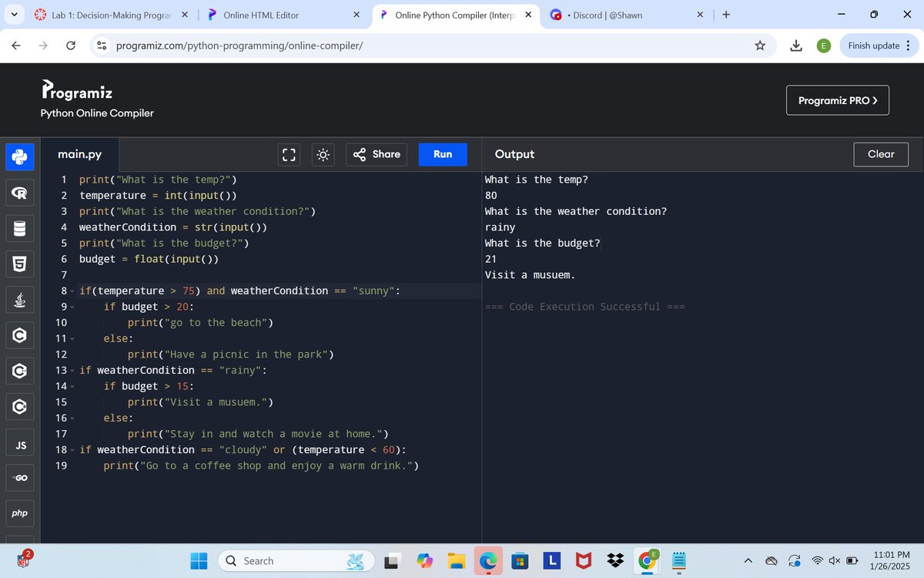The height and width of the screenshot is (578, 924).
Task: Switch to the C++ compiler icon
Action: tap(20, 371)
